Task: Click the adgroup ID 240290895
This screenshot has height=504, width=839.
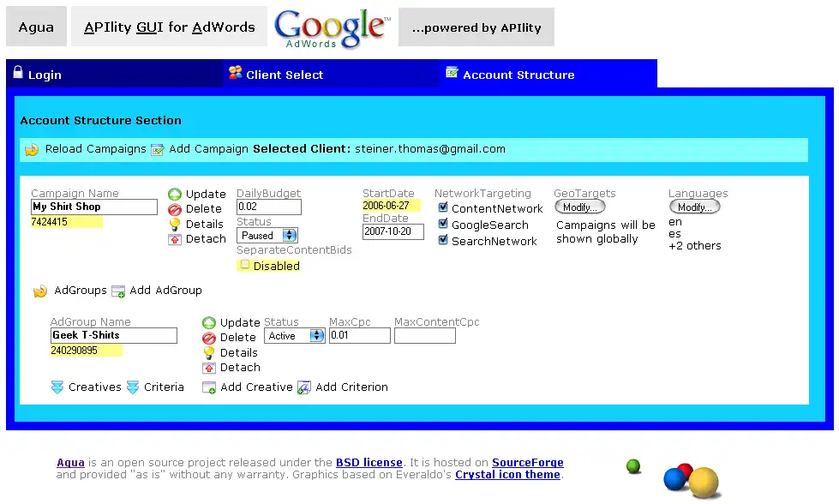Action: tap(75, 351)
